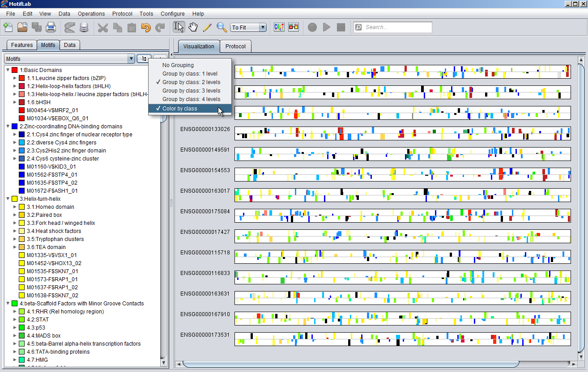Image resolution: width=588 pixels, height=372 pixels.
Task: Expand 1.1:Leucine zipper factors (bZIP)
Action: (15, 78)
